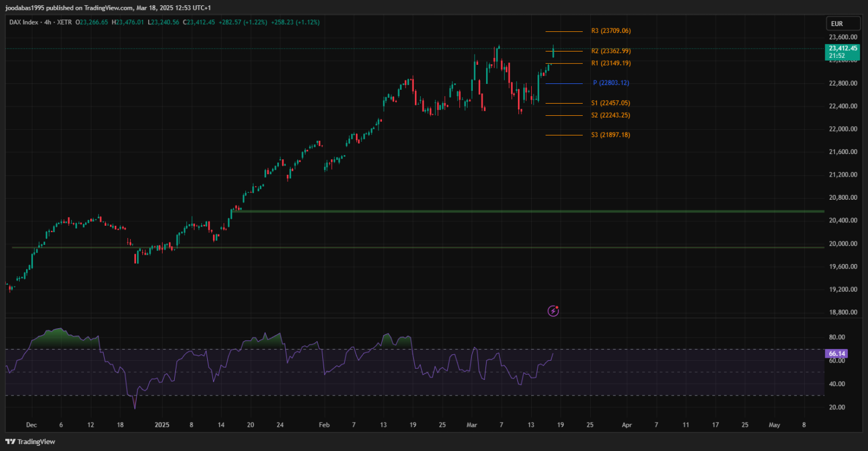The height and width of the screenshot is (451, 868).
Task: Click the Apr label on the time axis
Action: pos(627,424)
